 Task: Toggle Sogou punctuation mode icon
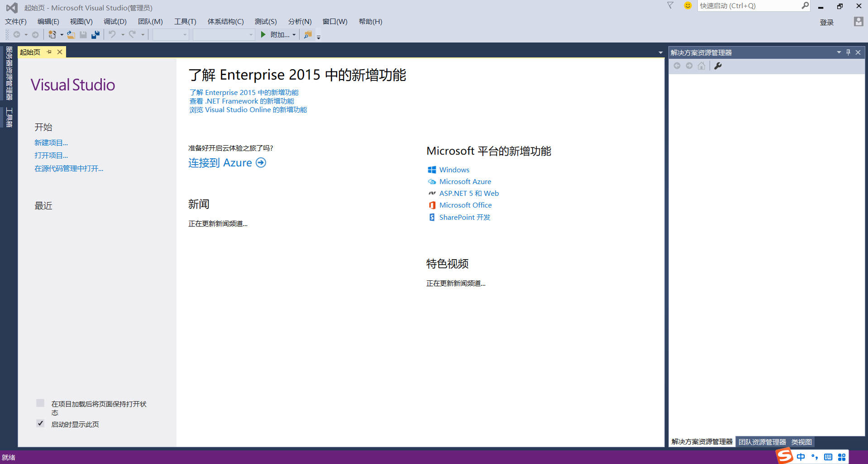pos(815,457)
